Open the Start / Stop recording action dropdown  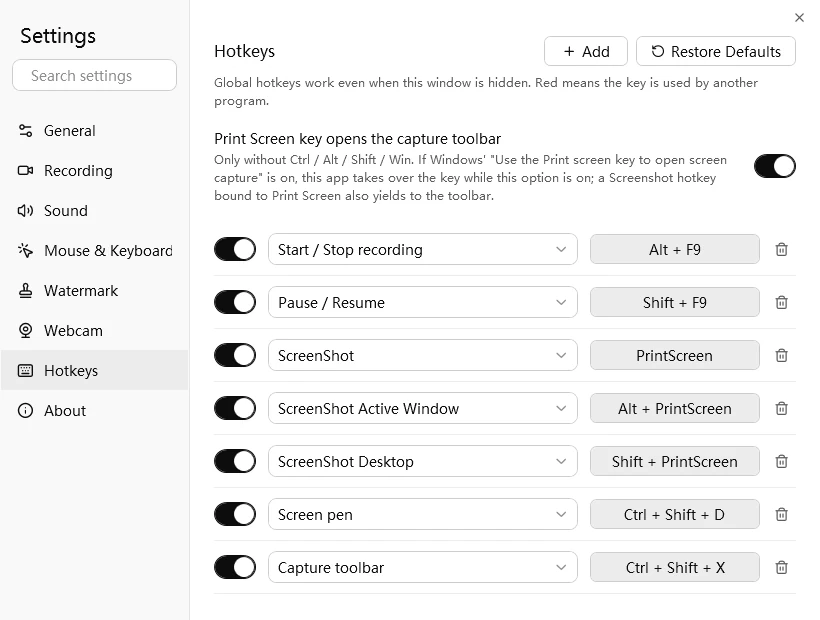point(423,249)
